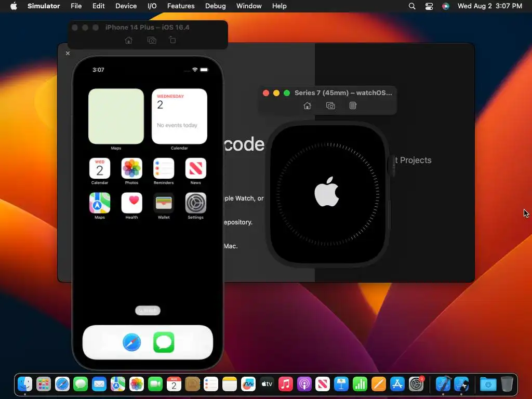Open the Help menu
Image resolution: width=532 pixels, height=399 pixels.
click(279, 6)
